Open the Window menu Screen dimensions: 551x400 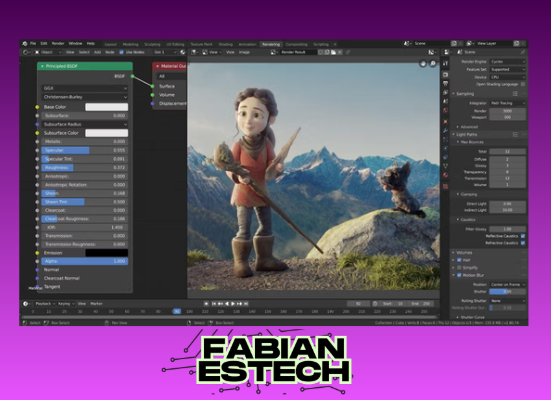point(75,44)
